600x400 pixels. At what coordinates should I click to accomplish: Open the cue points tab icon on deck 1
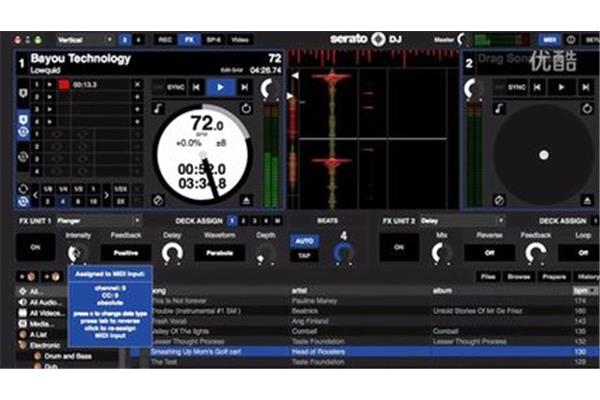coord(23,93)
